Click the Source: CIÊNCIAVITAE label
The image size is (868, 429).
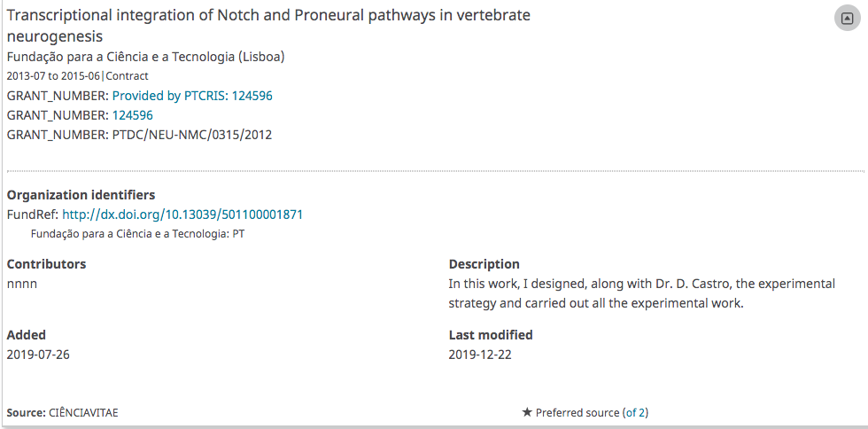(63, 413)
